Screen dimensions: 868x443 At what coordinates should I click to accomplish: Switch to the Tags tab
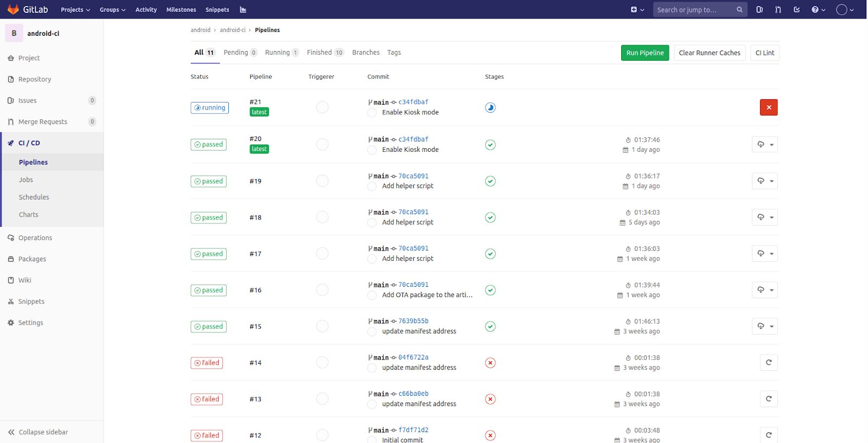click(x=394, y=53)
